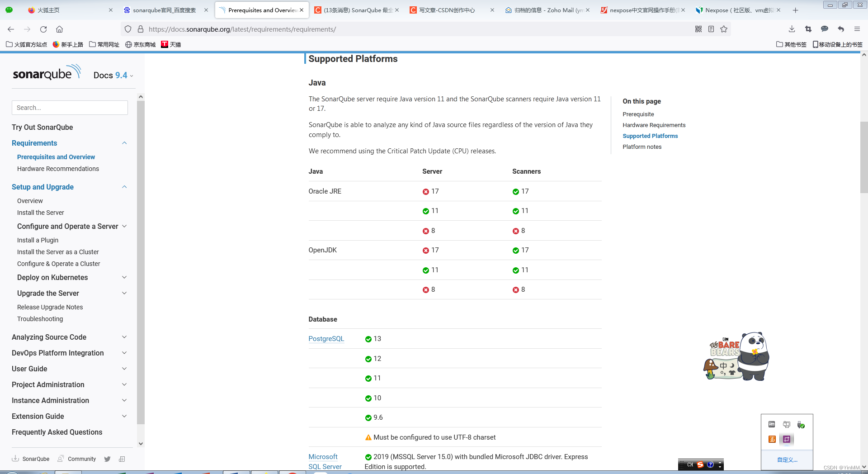Image resolution: width=868 pixels, height=474 pixels.
Task: Expand Project Administration section
Action: click(x=124, y=384)
